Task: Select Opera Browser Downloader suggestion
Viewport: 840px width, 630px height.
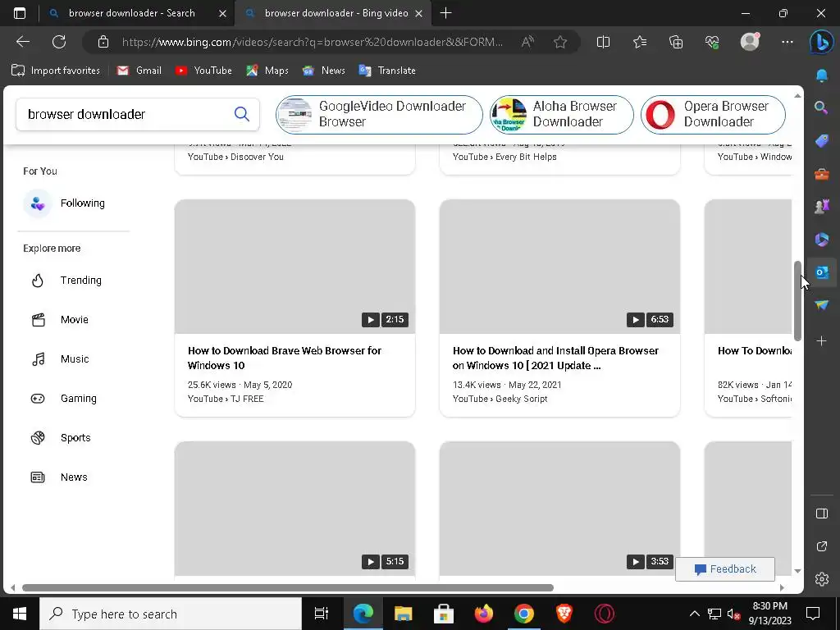Action: (x=713, y=114)
